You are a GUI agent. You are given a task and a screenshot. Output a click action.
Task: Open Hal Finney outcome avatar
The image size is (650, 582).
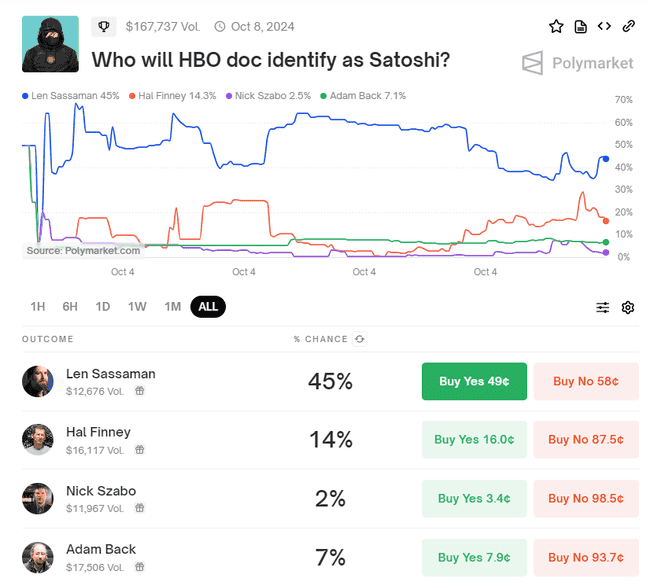coord(37,439)
